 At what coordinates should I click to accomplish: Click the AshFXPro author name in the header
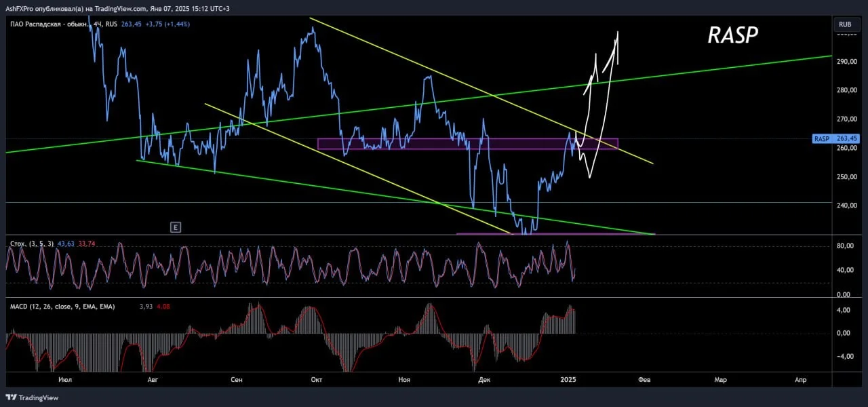coord(21,9)
